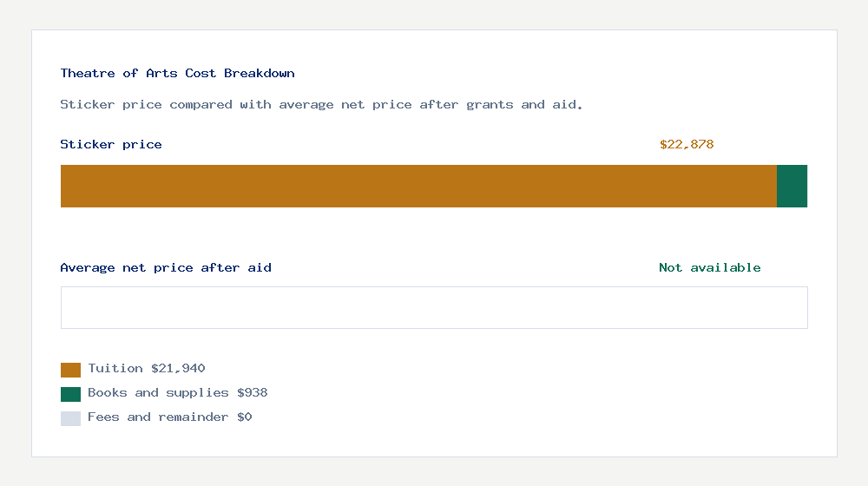868x486 pixels.
Task: Click the $0 fees amount
Action: pos(244,417)
